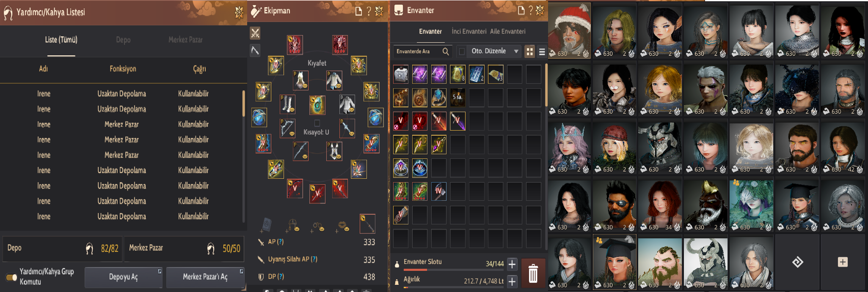This screenshot has width=868, height=292.
Task: Click the helper list vertical scrollbar
Action: click(244, 156)
